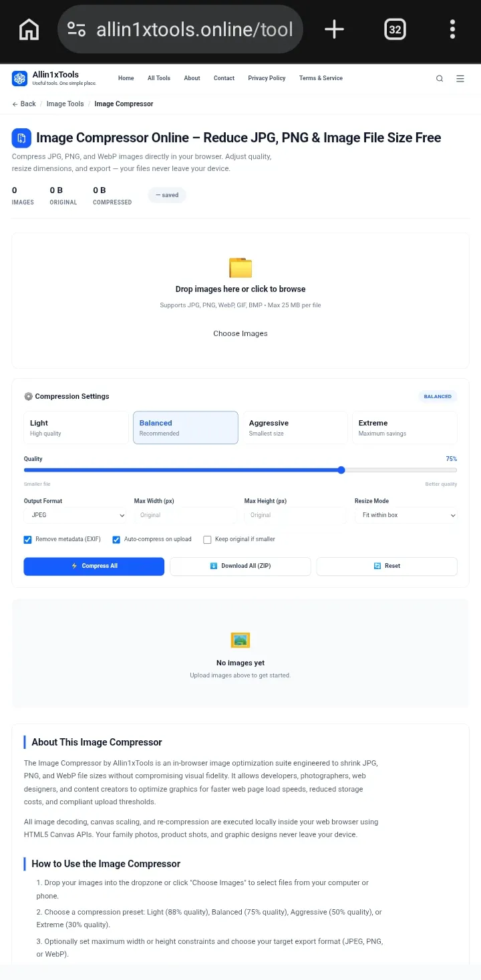Click the IMAGES counter label

23,202
